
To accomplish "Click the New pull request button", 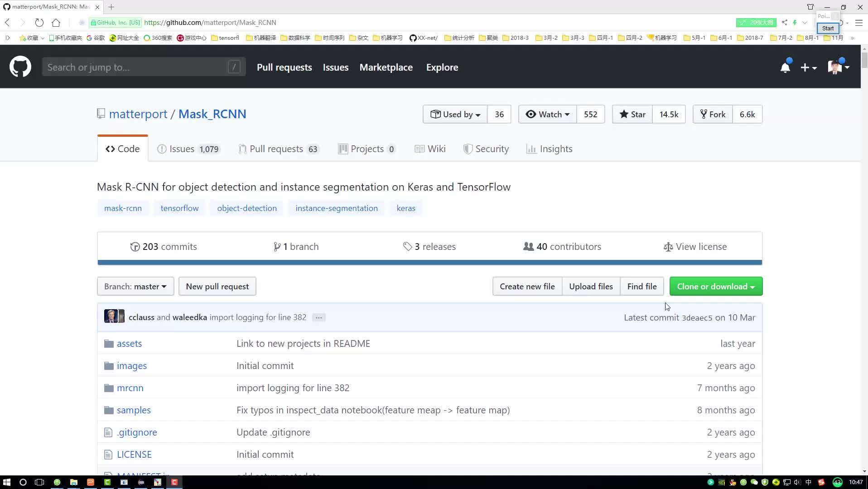I will tap(217, 287).
